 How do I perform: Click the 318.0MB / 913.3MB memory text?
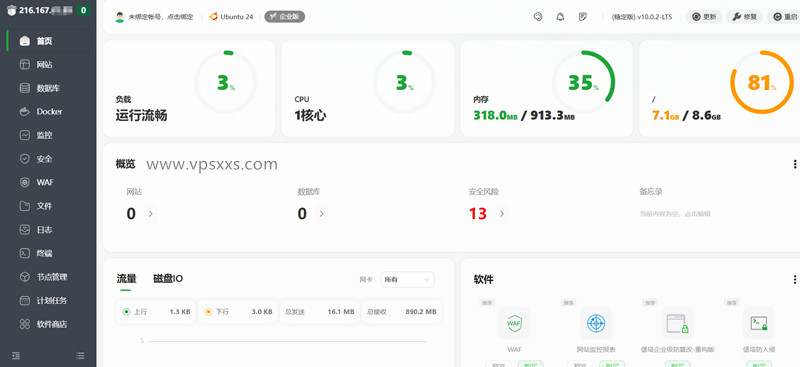pos(524,115)
